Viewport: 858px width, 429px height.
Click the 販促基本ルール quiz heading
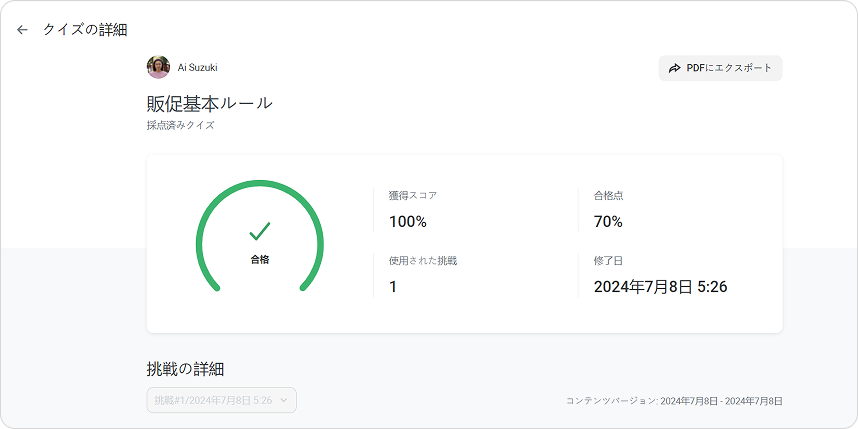click(209, 103)
